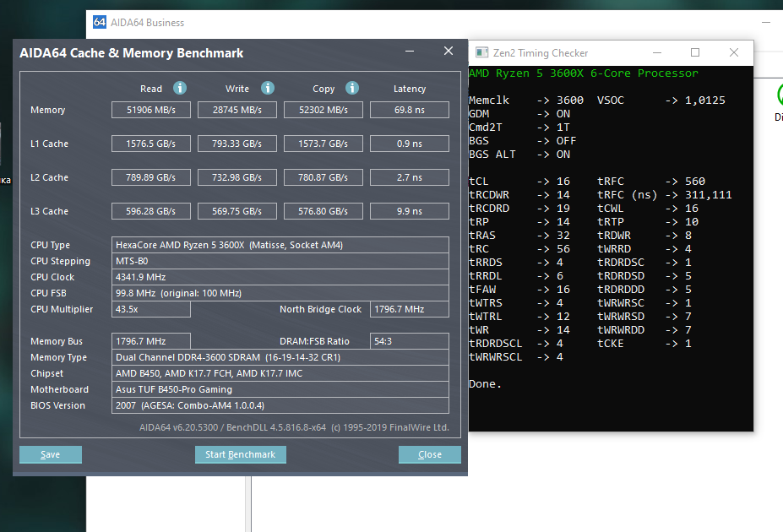Click the Memory Type field
This screenshot has width=783, height=532.
[x=280, y=357]
